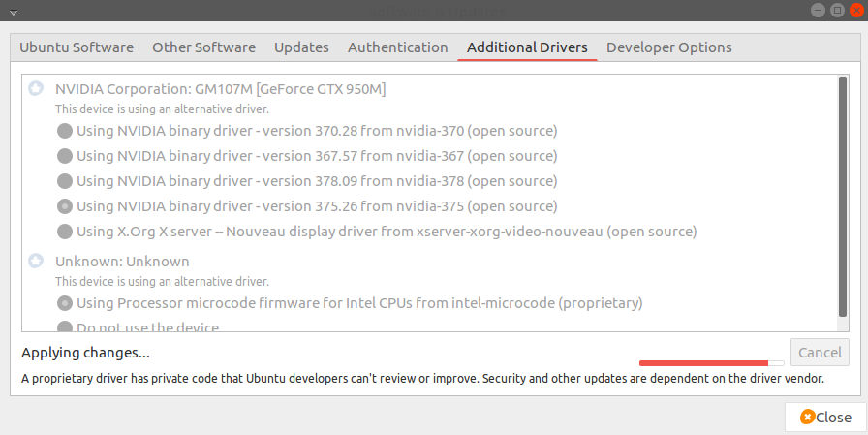The width and height of the screenshot is (868, 435).
Task: Enable Intel CPU microcode firmware option
Action: (x=65, y=303)
